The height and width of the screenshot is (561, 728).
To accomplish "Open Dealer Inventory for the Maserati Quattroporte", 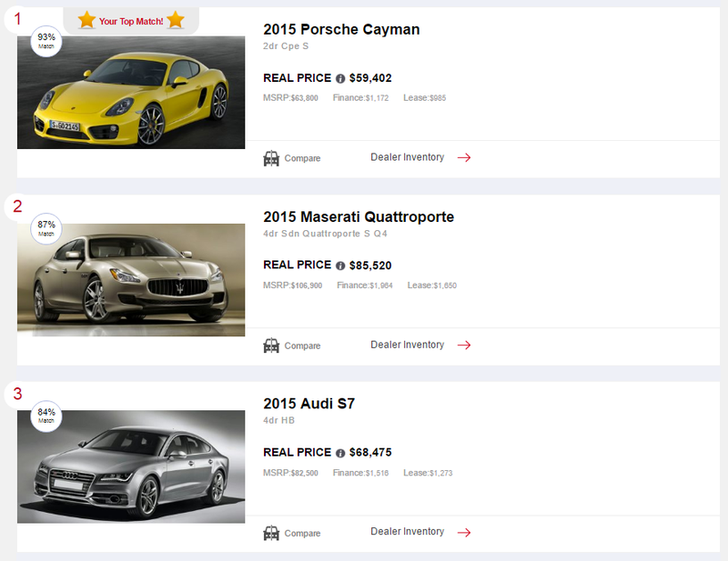I will click(x=407, y=345).
